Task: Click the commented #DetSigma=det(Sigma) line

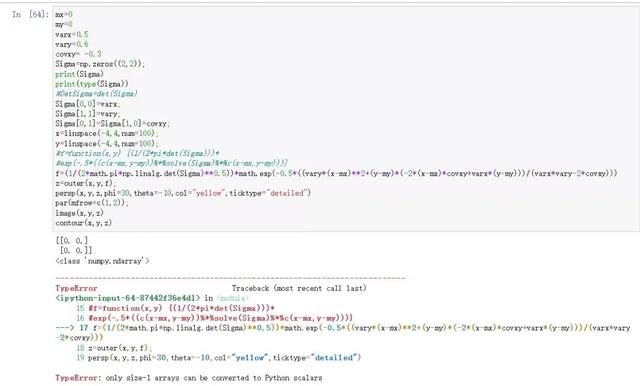Action: (x=96, y=94)
